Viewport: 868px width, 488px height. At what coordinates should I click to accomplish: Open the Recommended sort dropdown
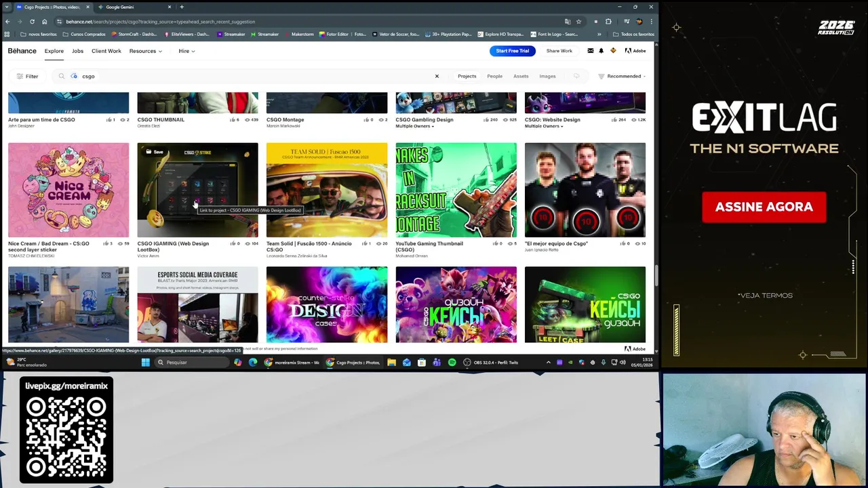tap(622, 77)
